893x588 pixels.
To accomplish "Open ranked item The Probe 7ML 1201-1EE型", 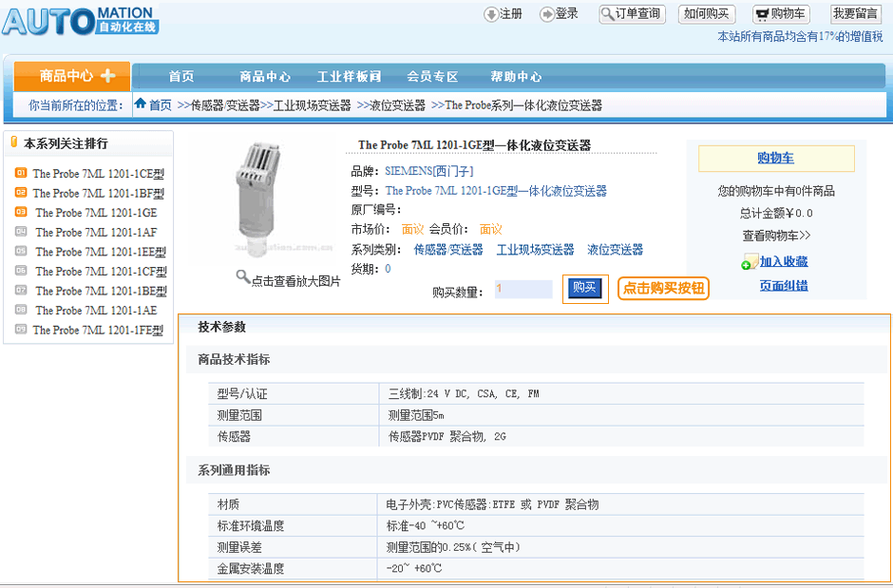I will point(101,252).
